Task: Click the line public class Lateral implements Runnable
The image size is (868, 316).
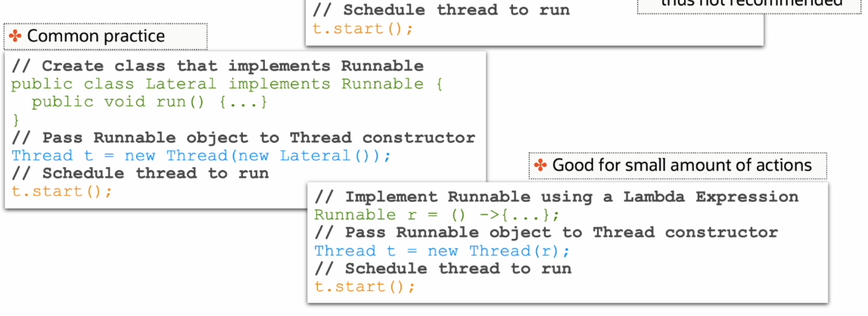Action: [227, 84]
